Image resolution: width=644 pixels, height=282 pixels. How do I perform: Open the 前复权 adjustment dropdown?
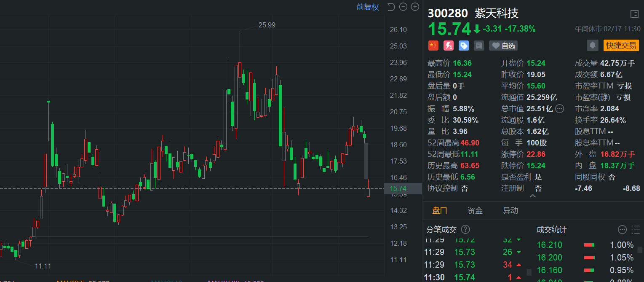tap(367, 7)
